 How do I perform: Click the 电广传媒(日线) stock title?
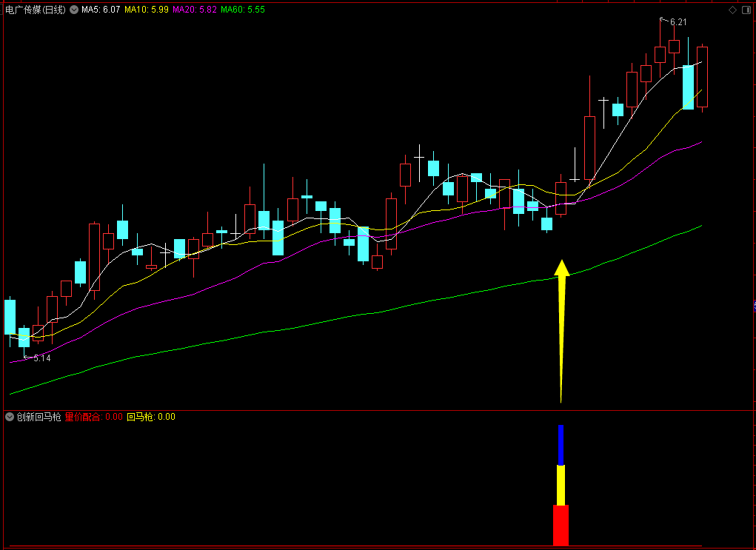click(x=36, y=10)
